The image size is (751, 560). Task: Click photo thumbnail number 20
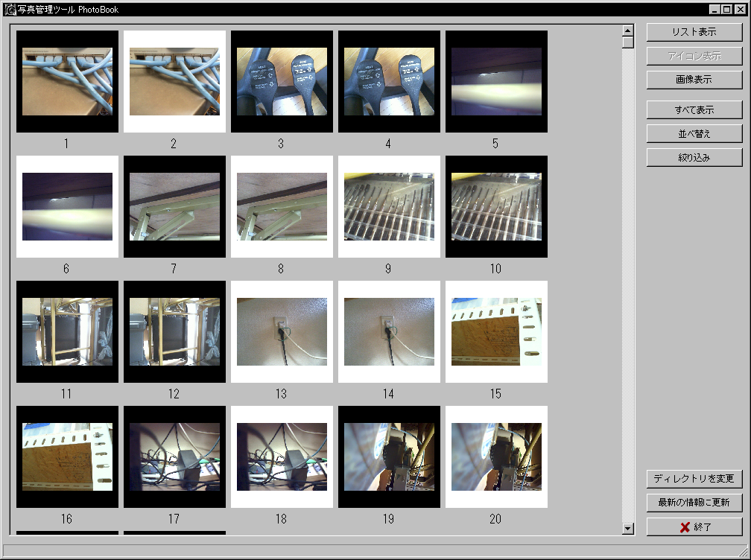tap(496, 456)
